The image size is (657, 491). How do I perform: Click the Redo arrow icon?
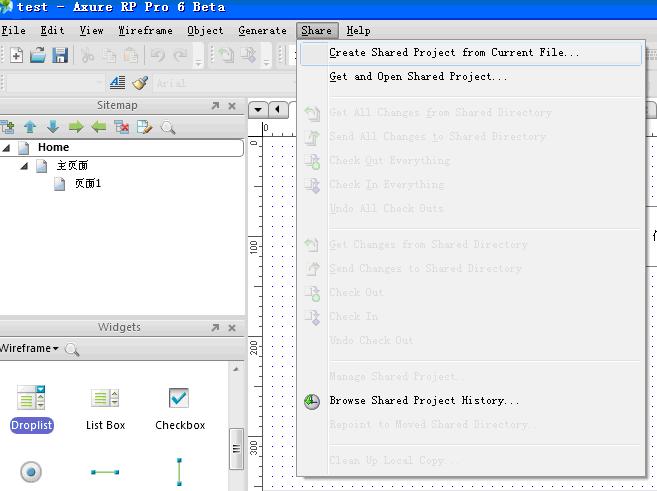pyautogui.click(x=180, y=55)
